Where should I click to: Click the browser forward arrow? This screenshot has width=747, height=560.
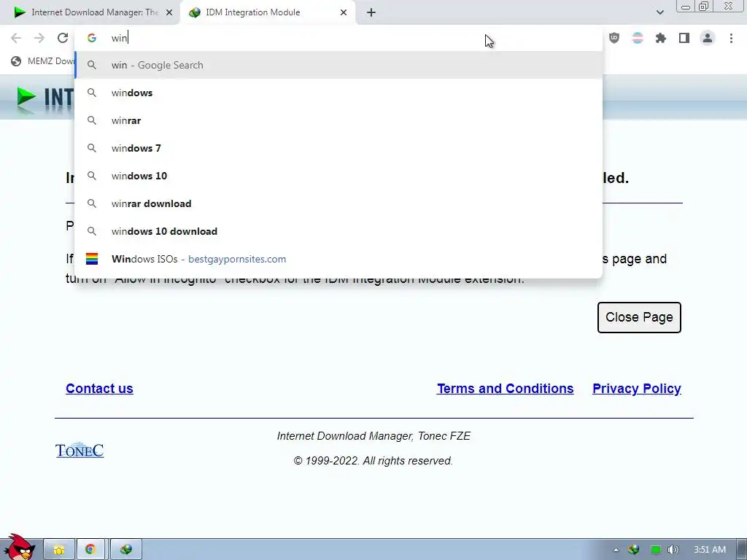pyautogui.click(x=39, y=38)
